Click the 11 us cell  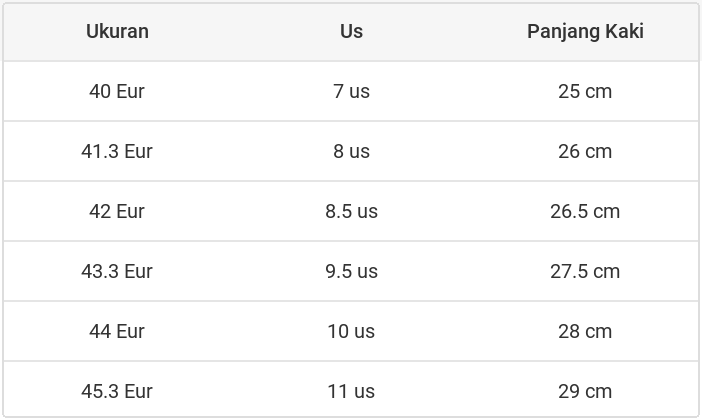(351, 391)
